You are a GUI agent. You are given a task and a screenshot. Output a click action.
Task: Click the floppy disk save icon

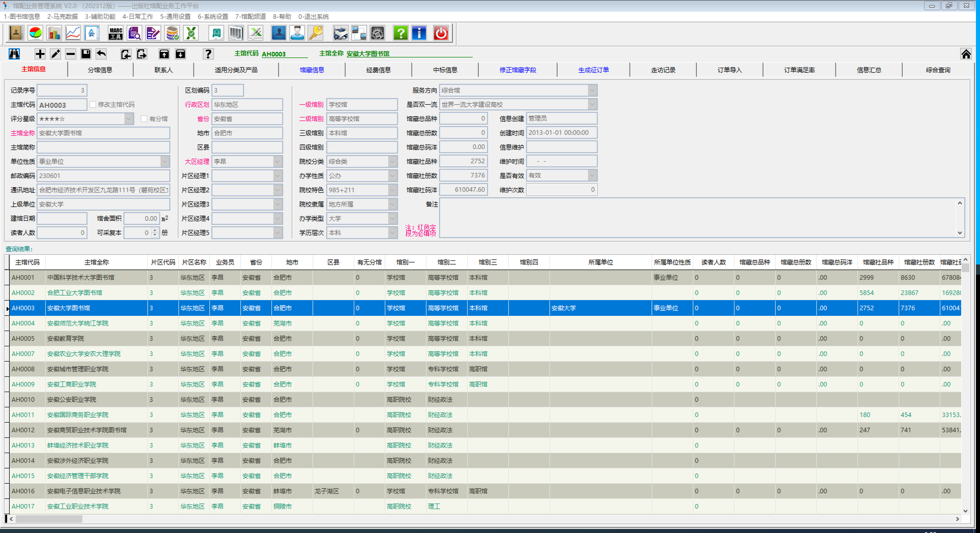tap(86, 54)
